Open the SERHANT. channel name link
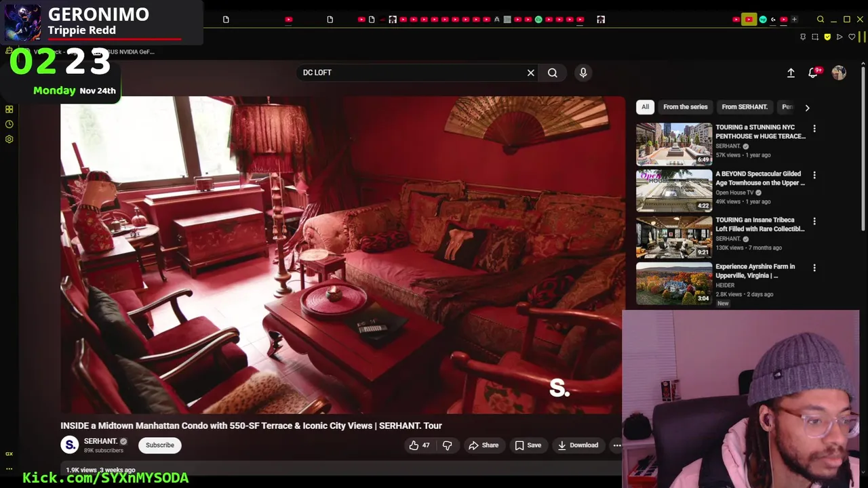Screen dimensions: 868x488 pyautogui.click(x=100, y=441)
